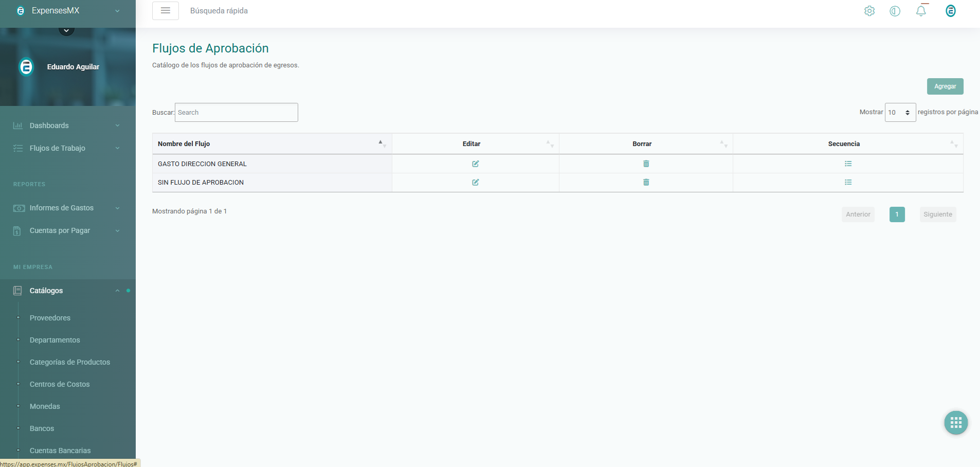Open the settings gear icon
This screenshot has height=467, width=980.
(x=869, y=11)
